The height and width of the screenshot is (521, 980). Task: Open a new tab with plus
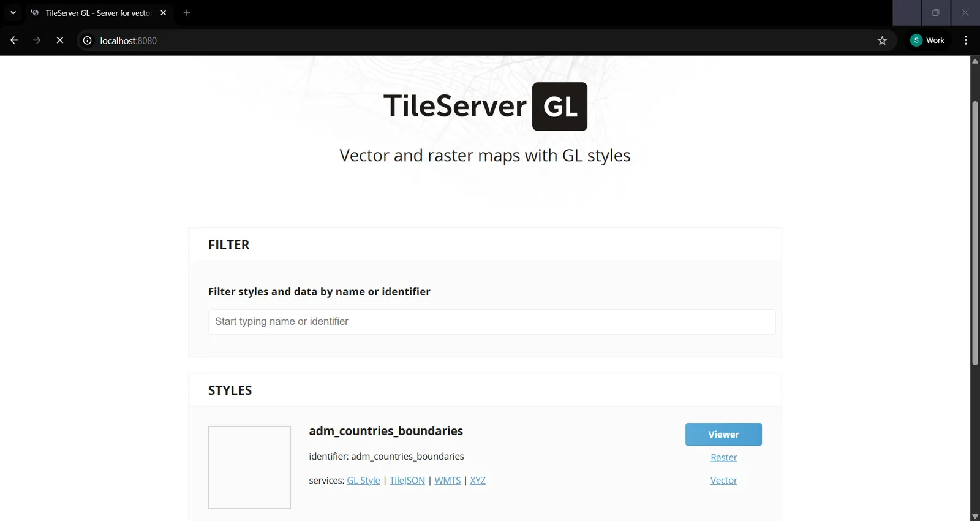pyautogui.click(x=187, y=13)
